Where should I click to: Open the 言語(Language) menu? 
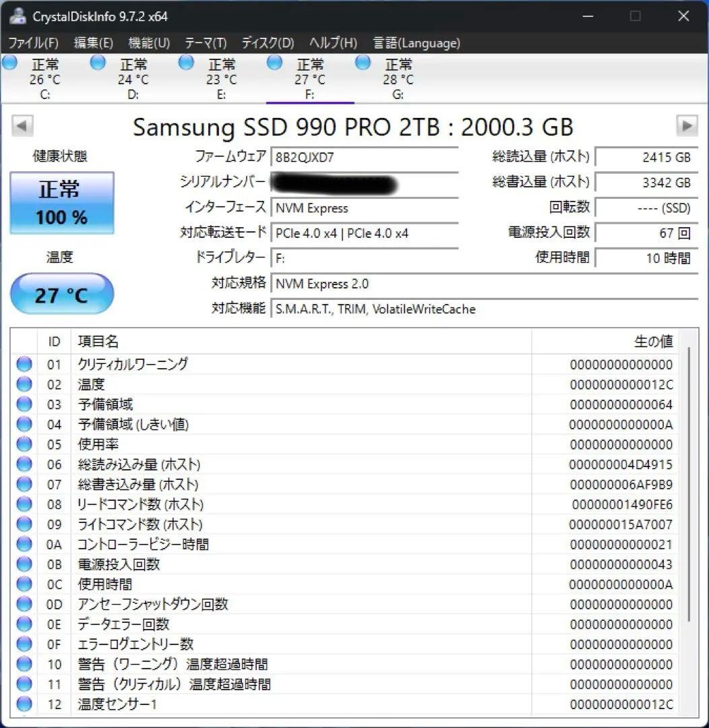click(x=417, y=43)
